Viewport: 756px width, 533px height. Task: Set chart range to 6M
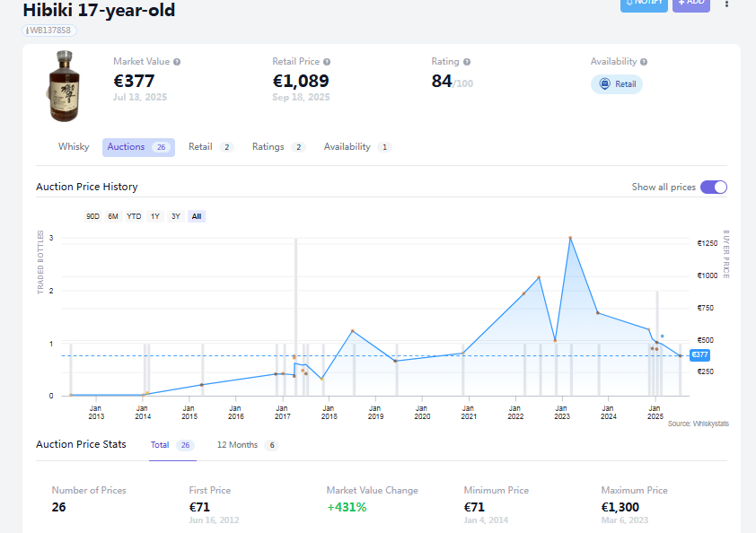click(x=113, y=216)
